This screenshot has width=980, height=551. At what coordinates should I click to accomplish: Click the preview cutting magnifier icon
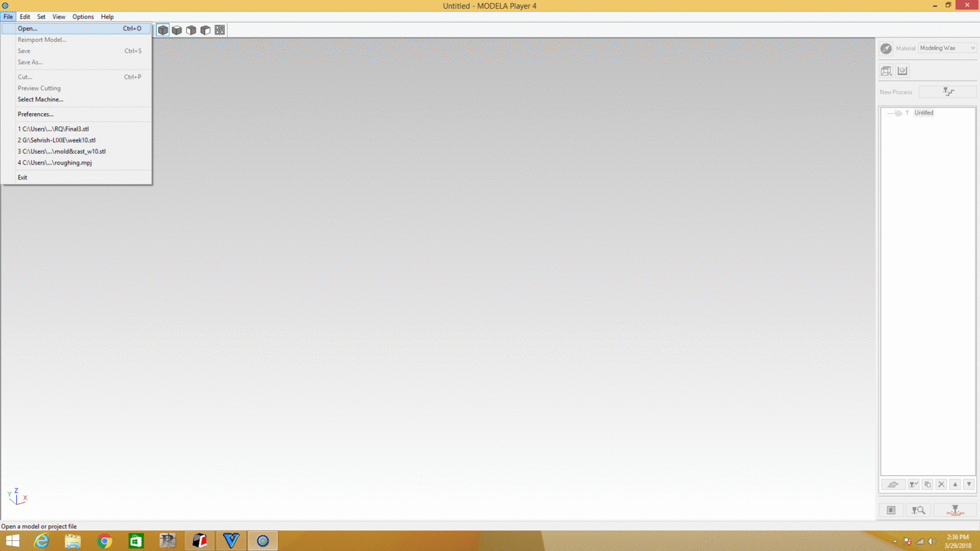click(918, 510)
